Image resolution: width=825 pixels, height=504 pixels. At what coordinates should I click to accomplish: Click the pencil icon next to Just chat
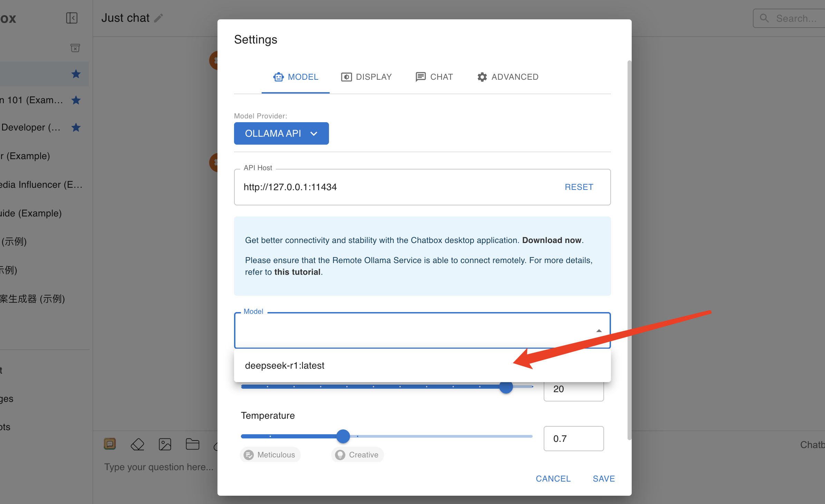click(x=158, y=18)
